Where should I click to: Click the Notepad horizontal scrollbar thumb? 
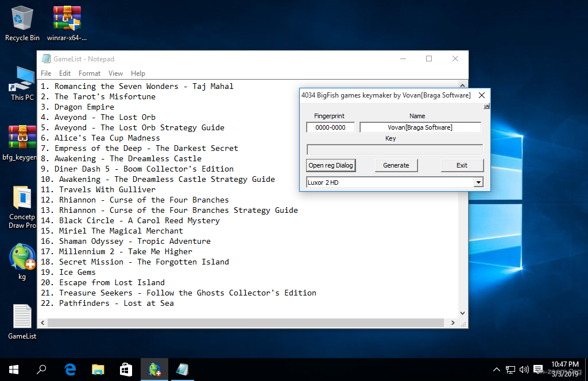pos(246,323)
